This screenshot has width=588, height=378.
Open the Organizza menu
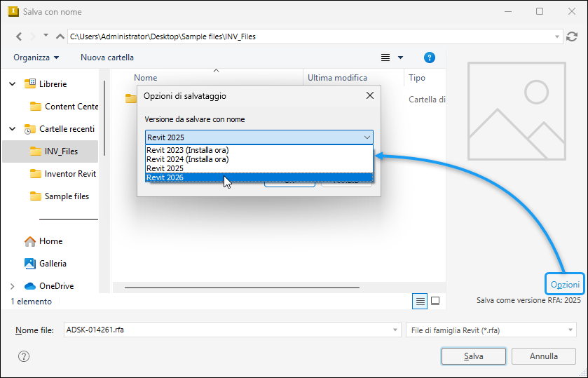point(36,58)
